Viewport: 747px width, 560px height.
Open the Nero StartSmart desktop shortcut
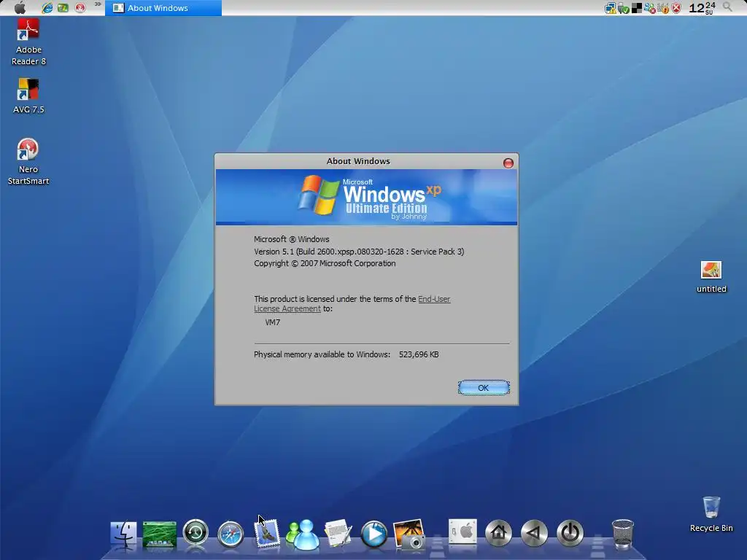pyautogui.click(x=28, y=161)
